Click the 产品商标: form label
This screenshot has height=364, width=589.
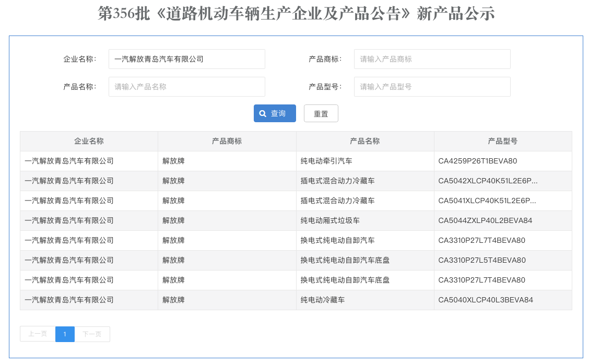click(x=325, y=59)
